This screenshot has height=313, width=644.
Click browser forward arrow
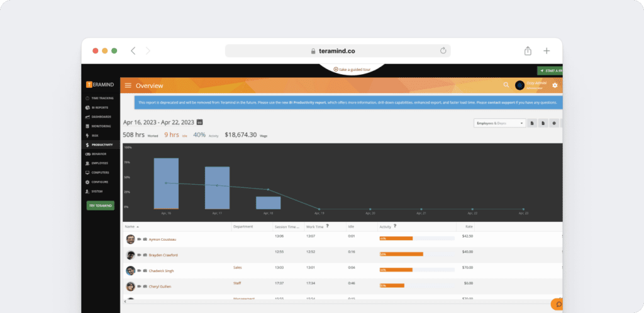(148, 51)
